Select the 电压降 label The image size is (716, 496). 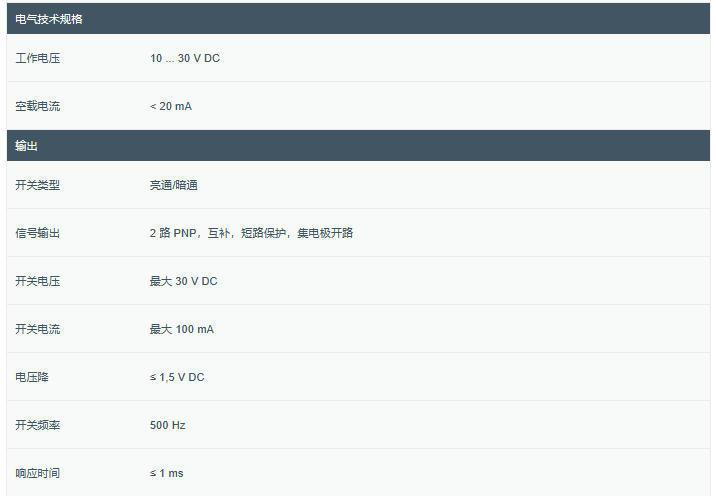point(32,377)
